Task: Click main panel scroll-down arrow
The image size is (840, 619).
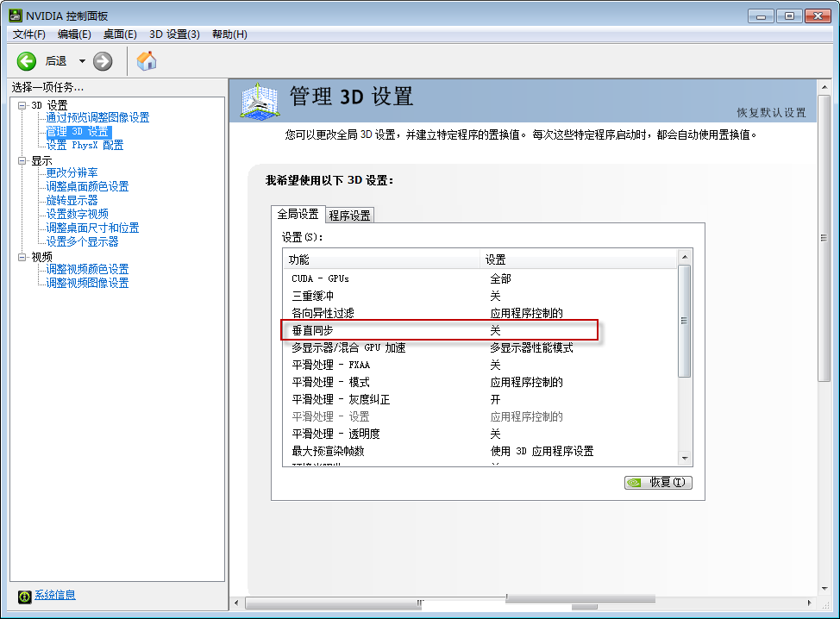Action: [824, 589]
